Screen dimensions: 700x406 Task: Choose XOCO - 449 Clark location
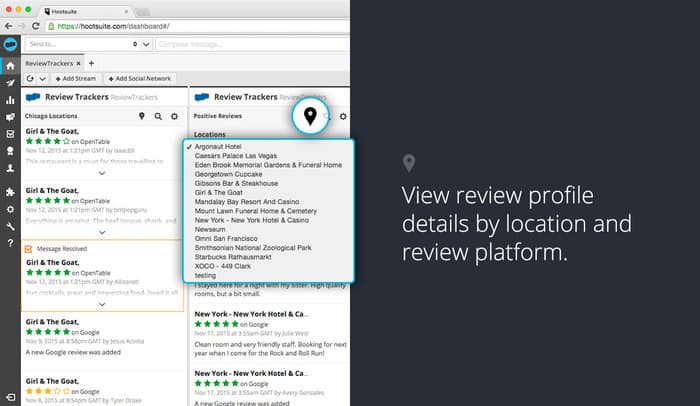pyautogui.click(x=222, y=266)
